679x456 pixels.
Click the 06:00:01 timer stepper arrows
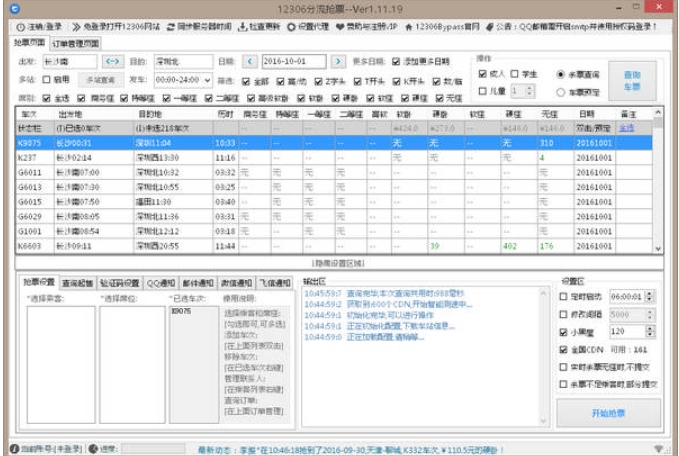[649, 297]
